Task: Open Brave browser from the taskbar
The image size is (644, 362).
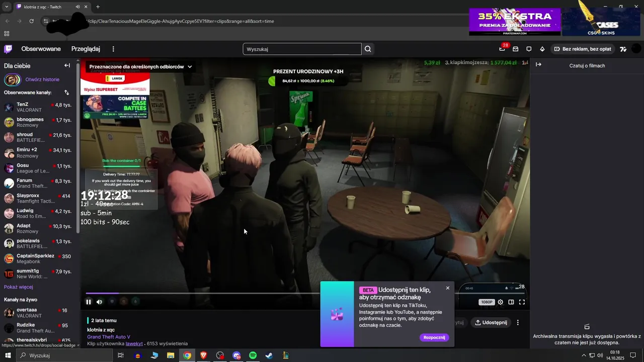Action: point(203,355)
